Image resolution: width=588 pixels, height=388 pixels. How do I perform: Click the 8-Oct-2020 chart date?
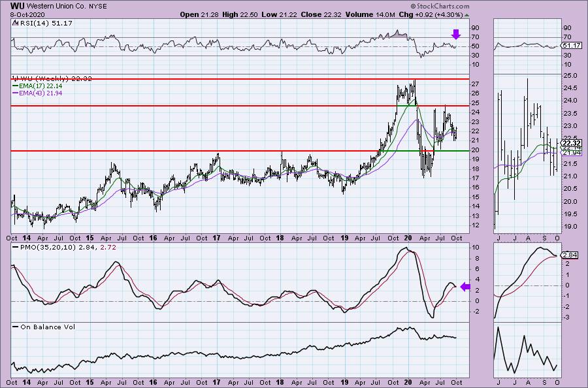tap(27, 14)
